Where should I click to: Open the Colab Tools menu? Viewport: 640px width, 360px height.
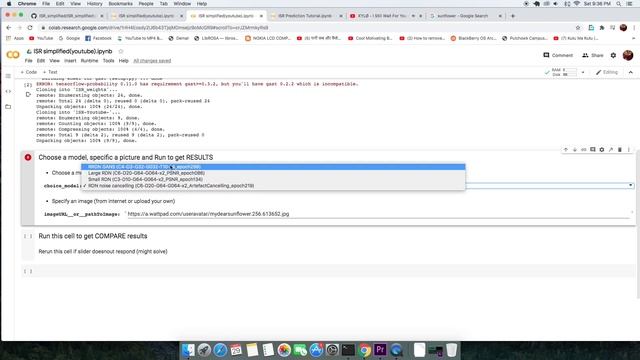click(109, 61)
